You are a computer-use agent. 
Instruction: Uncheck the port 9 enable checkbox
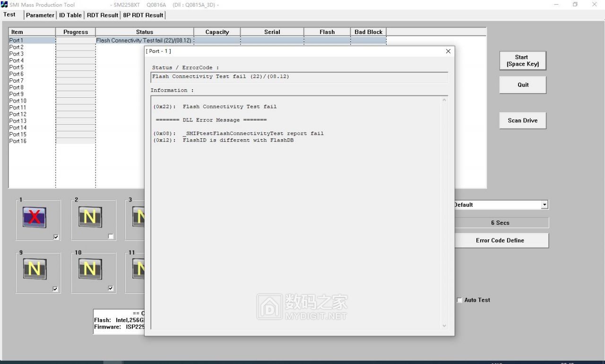(x=55, y=289)
